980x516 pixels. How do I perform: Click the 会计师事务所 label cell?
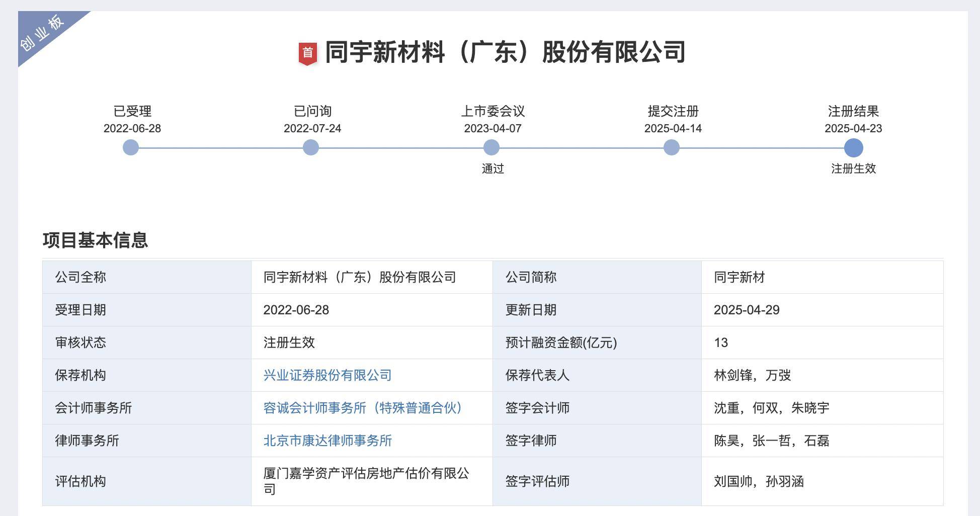pos(147,408)
